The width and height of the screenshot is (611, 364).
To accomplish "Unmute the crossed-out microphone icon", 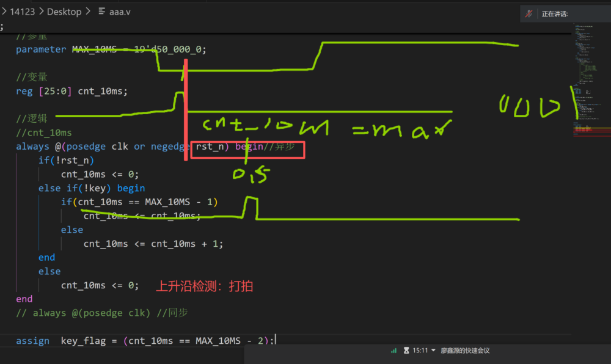I will [530, 14].
